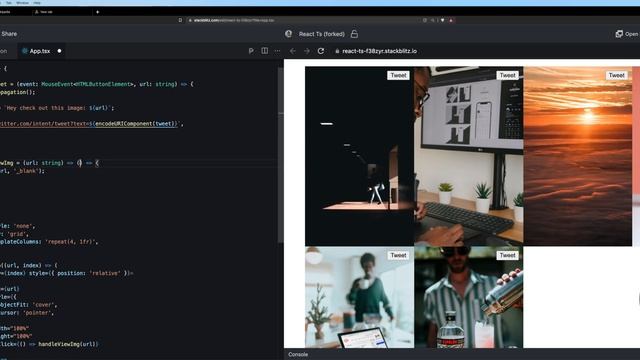
Task: Click Tweet on the desk monitor image
Action: 507,75
